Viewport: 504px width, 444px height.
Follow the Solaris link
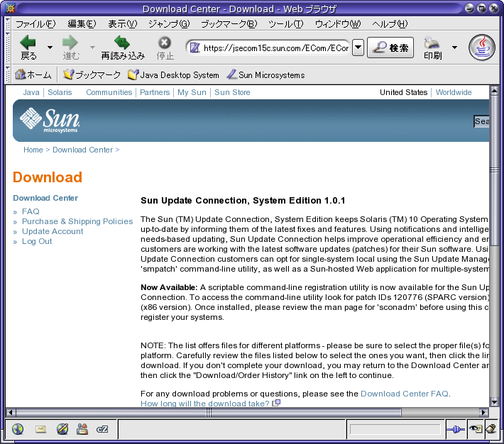(60, 92)
